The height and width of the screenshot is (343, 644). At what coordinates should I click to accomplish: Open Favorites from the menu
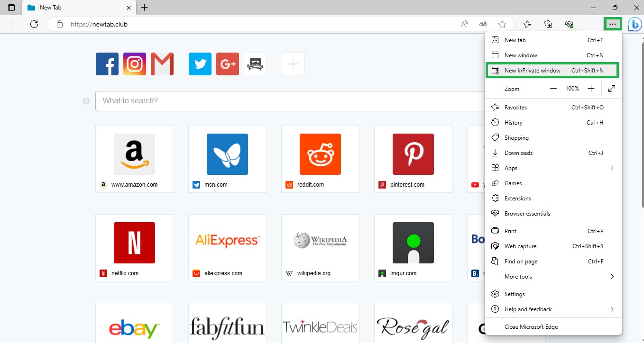click(x=553, y=108)
